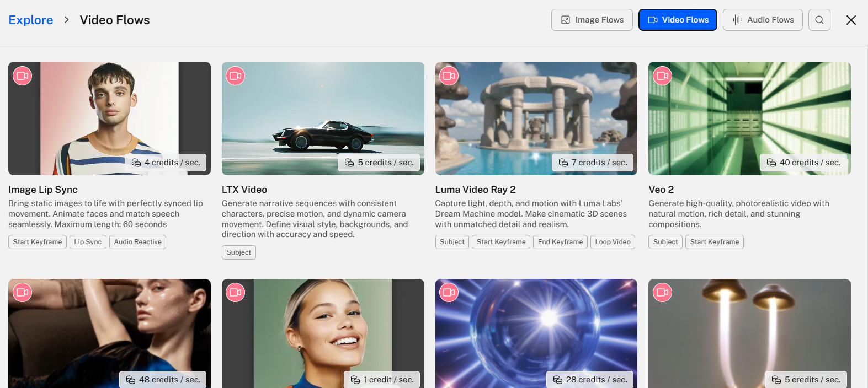Go back to Explore breadcrumb link
Viewport: 868px width, 388px height.
[31, 20]
